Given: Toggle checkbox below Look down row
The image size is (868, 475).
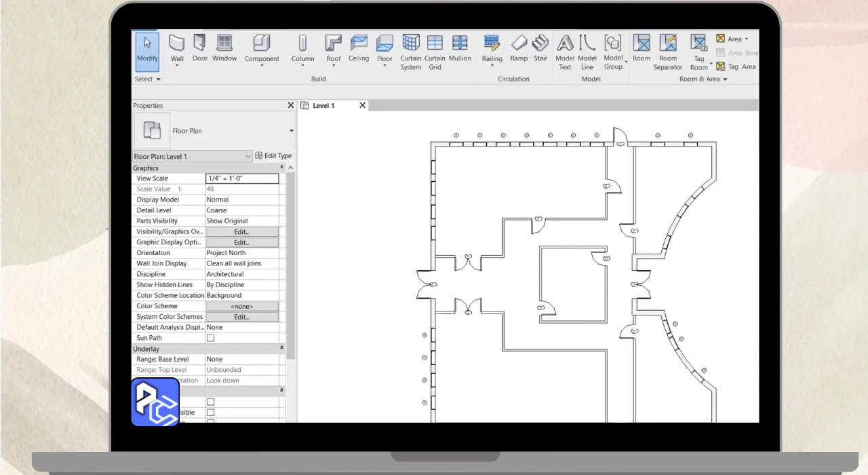Looking at the screenshot, I should (210, 402).
